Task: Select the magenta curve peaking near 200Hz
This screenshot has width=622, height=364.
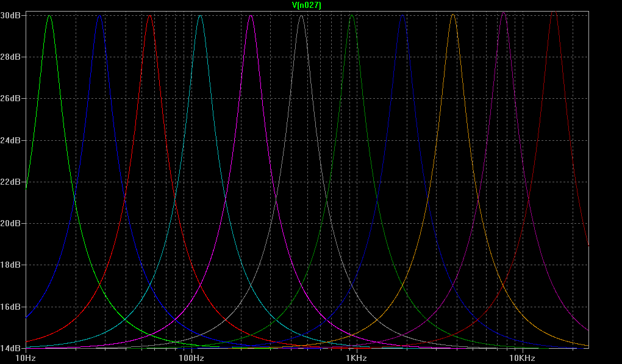Action: pyautogui.click(x=250, y=18)
